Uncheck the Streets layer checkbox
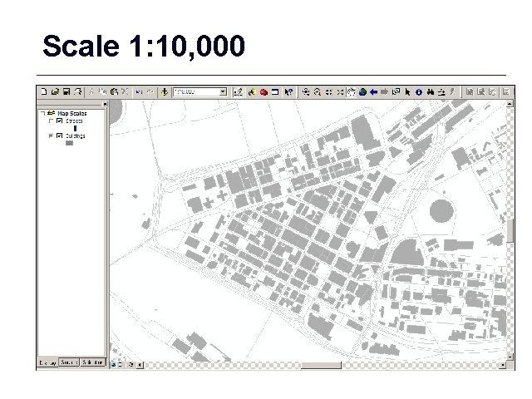Image resolution: width=532 pixels, height=399 pixels. (x=60, y=121)
